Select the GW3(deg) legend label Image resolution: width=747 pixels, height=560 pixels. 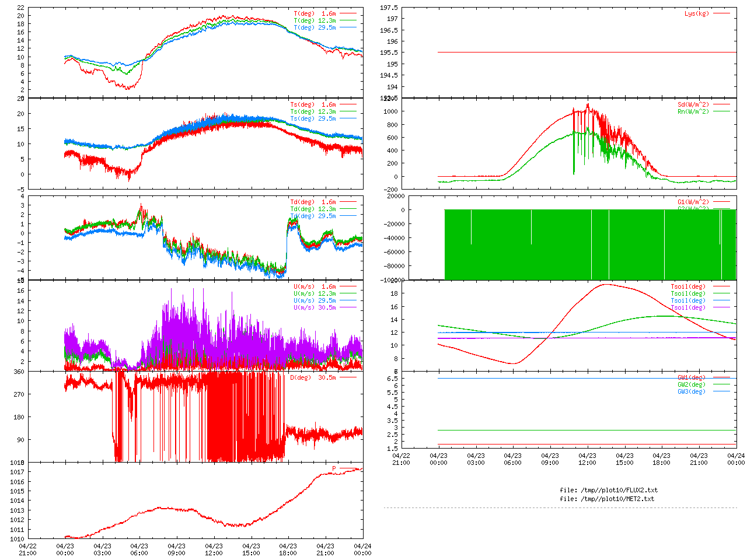[x=692, y=391]
